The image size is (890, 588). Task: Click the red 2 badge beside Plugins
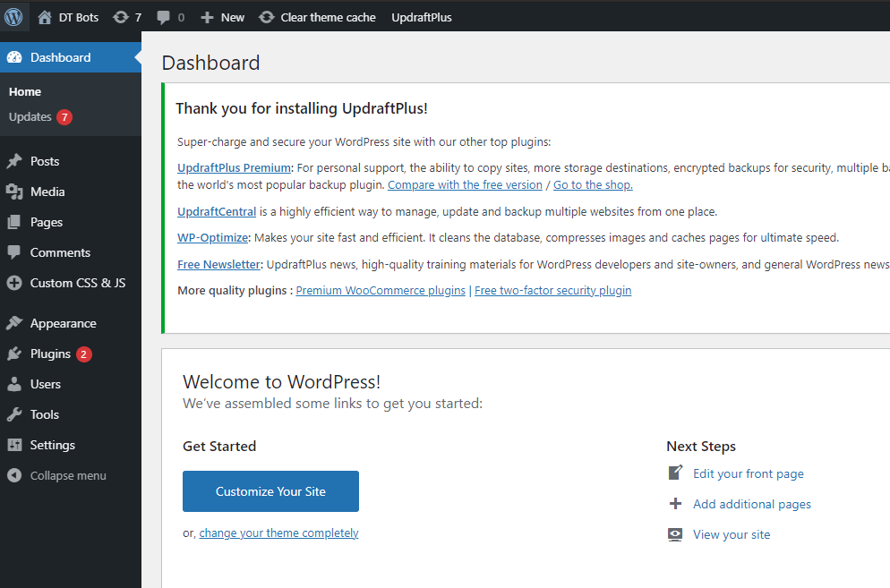pyautogui.click(x=84, y=354)
